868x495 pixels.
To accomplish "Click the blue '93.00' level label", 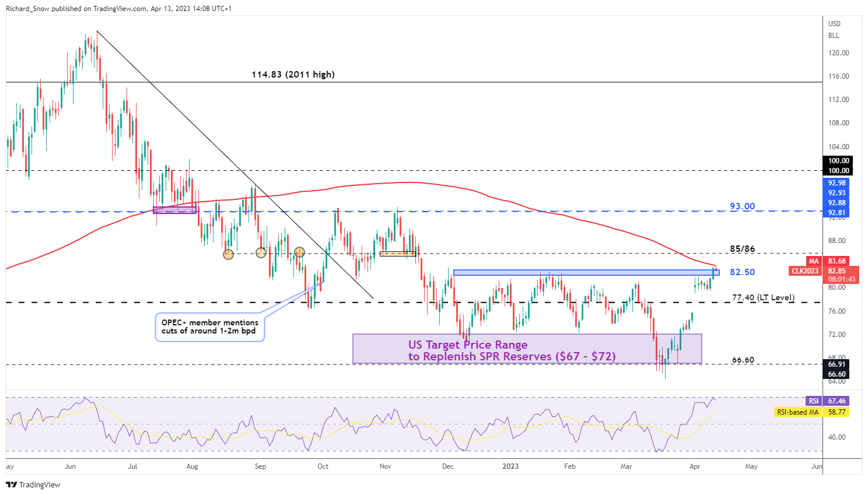I will click(742, 206).
